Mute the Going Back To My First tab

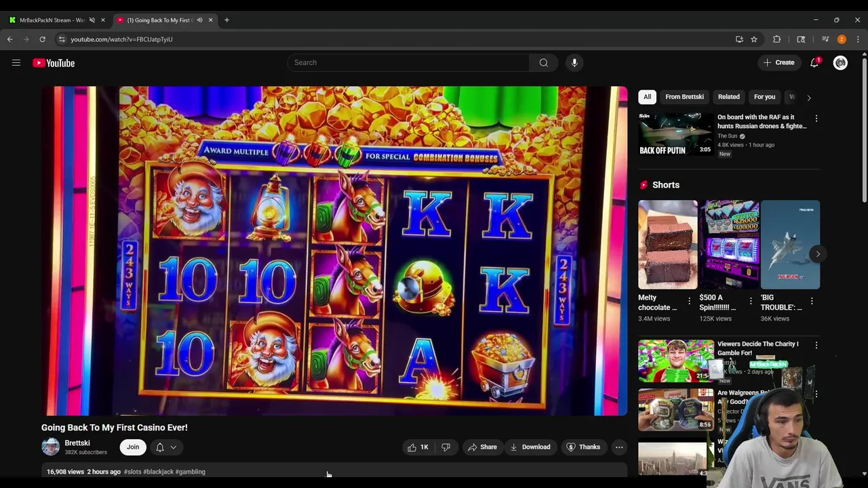[199, 20]
